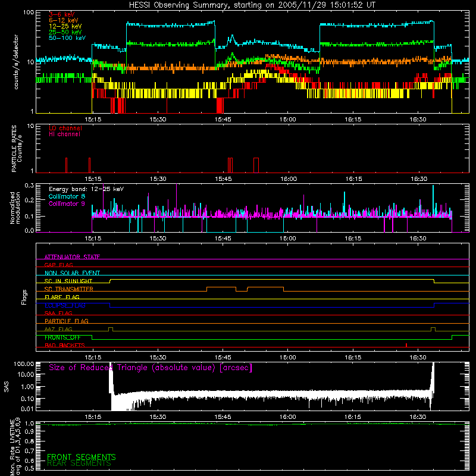Click the SAS axis label
Image resolution: width=476 pixels, height=476 pixels.
point(7,387)
